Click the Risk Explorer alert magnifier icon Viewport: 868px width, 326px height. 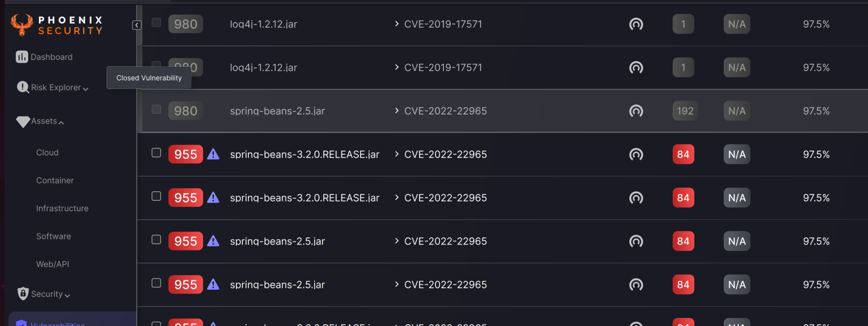coord(23,87)
